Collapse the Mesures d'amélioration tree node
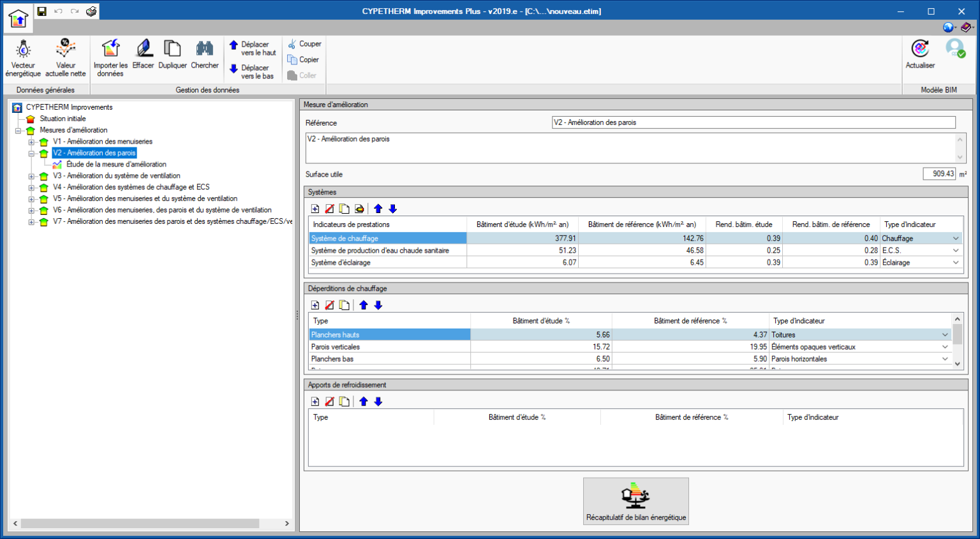This screenshot has height=539, width=980. 19,130
